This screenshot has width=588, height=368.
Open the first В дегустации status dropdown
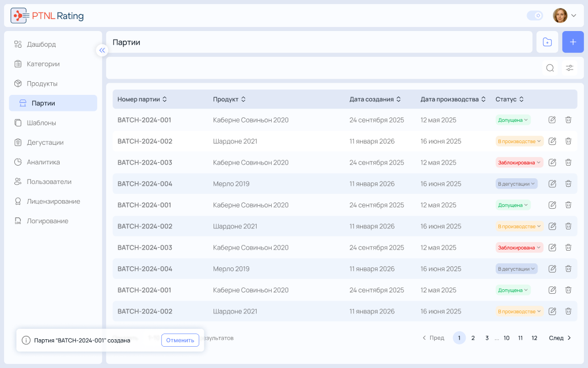pyautogui.click(x=516, y=183)
